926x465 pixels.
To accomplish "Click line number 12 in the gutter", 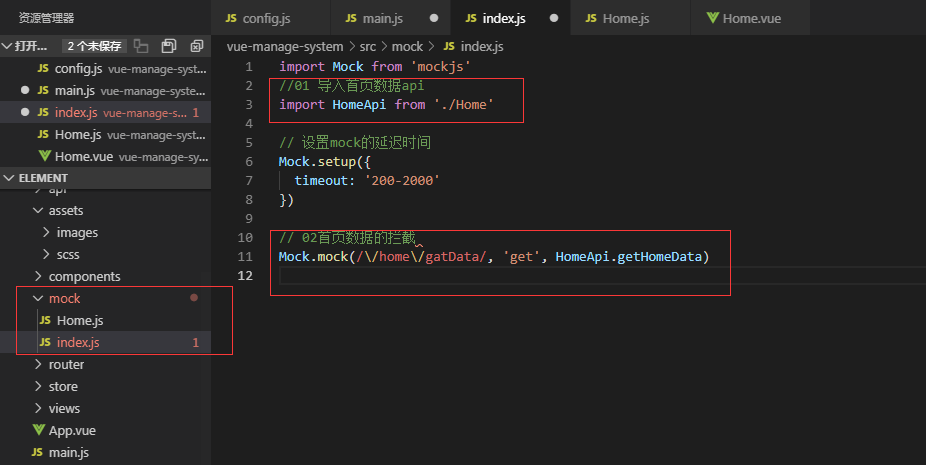I will click(244, 275).
